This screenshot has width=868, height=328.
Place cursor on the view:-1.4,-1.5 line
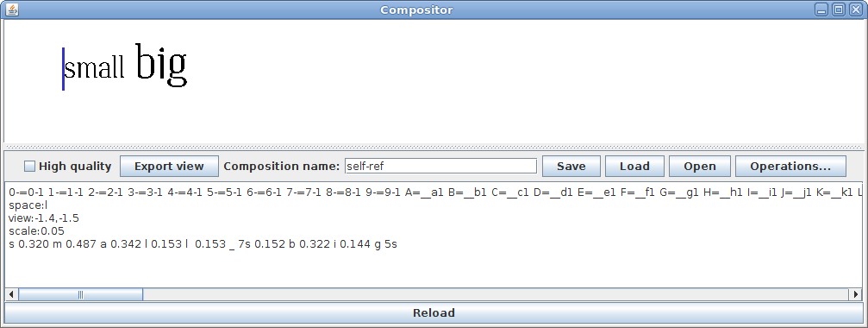pyautogui.click(x=44, y=218)
